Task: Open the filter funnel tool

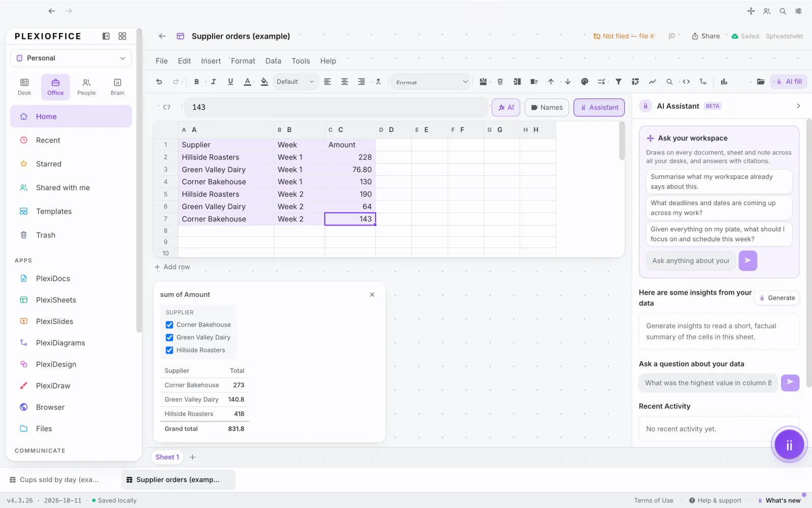Action: [619, 82]
